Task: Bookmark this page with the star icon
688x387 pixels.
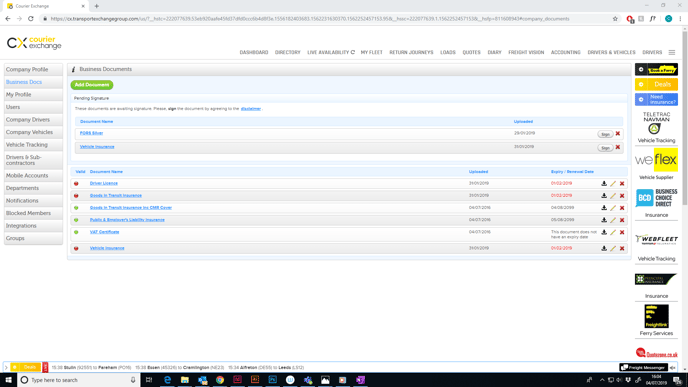Action: 615,19
